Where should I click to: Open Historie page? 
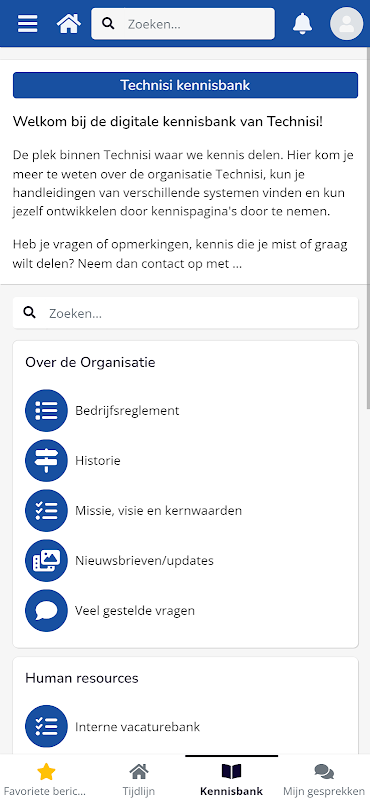98,461
